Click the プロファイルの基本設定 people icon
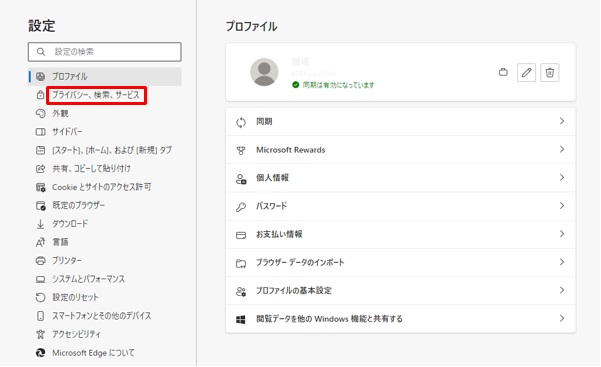The image size is (601, 367). (241, 291)
